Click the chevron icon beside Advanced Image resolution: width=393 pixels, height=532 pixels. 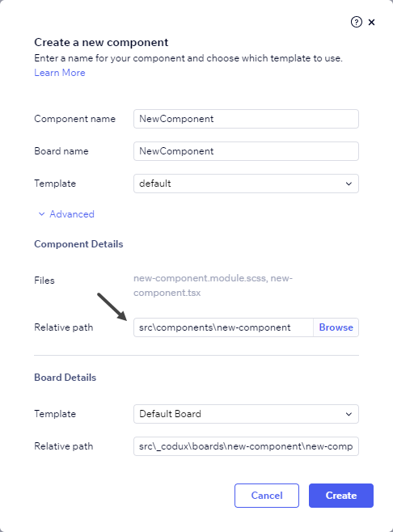41,214
